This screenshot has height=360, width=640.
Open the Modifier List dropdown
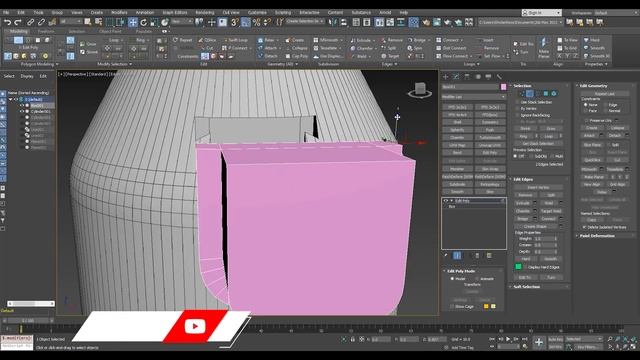pyautogui.click(x=473, y=97)
